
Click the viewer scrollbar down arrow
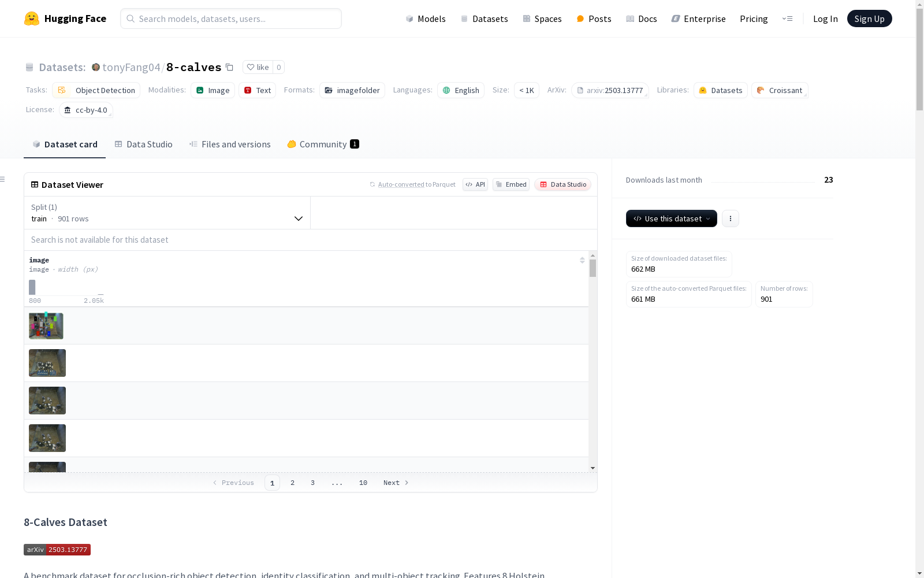point(593,468)
